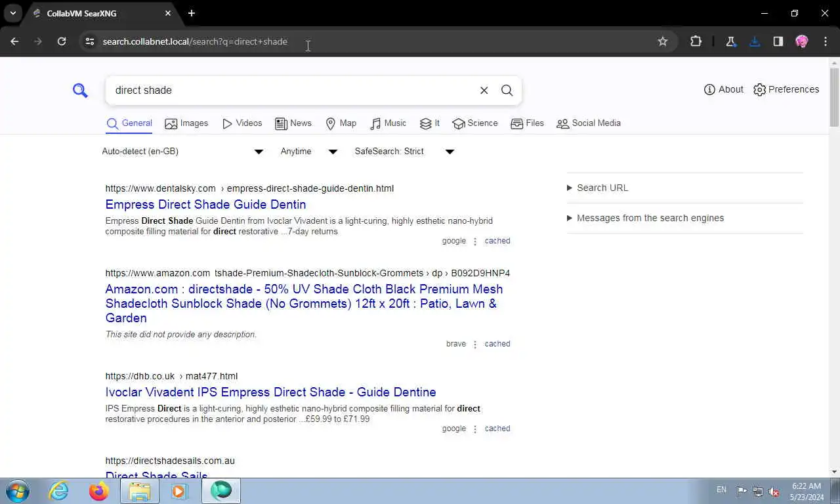This screenshot has height=504, width=840.
Task: Close the CollabVM SearXNG tab
Action: coord(168,13)
